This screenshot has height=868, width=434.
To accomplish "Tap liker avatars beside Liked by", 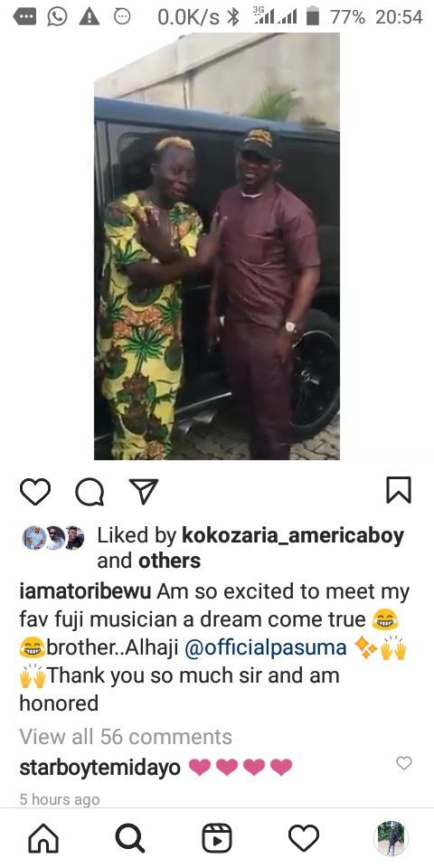I will pyautogui.click(x=53, y=537).
